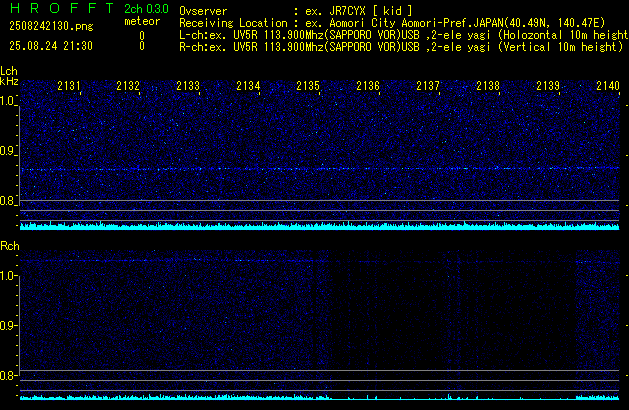Click the 2135 time marker

click(x=308, y=86)
